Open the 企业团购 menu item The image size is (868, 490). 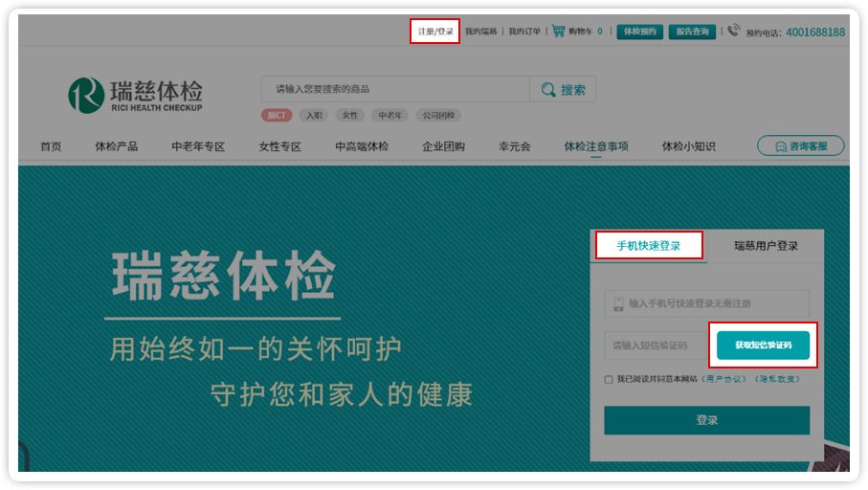pos(443,146)
